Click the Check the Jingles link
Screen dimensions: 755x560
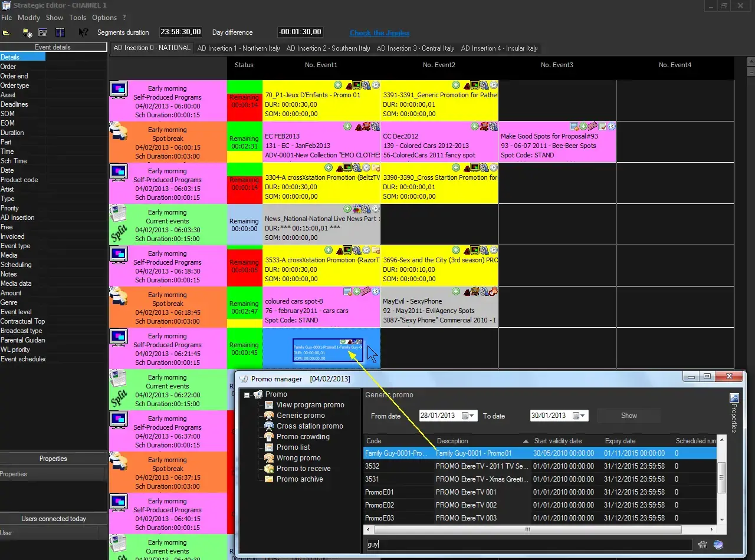[379, 33]
